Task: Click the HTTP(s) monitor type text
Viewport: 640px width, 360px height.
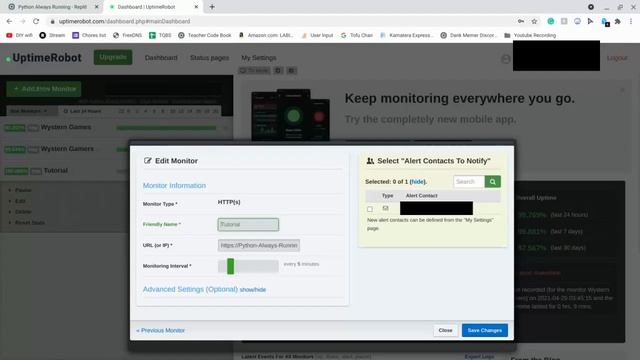Action: 229,202
